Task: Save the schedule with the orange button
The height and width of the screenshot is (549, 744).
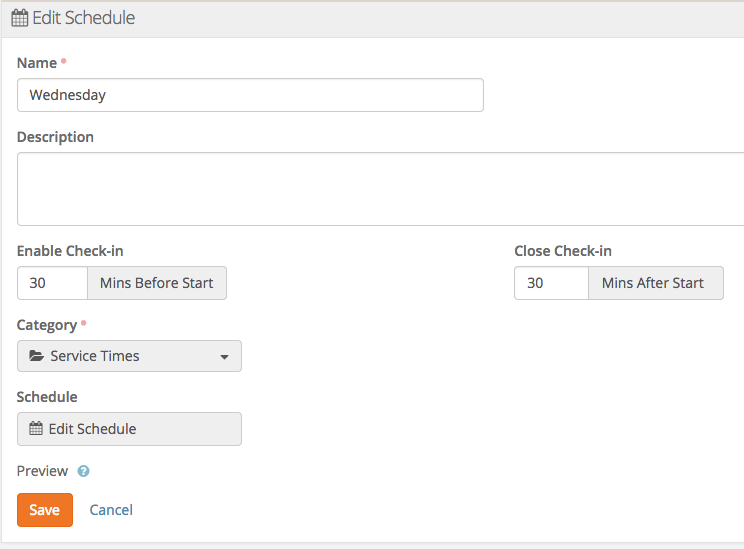Action: [44, 510]
